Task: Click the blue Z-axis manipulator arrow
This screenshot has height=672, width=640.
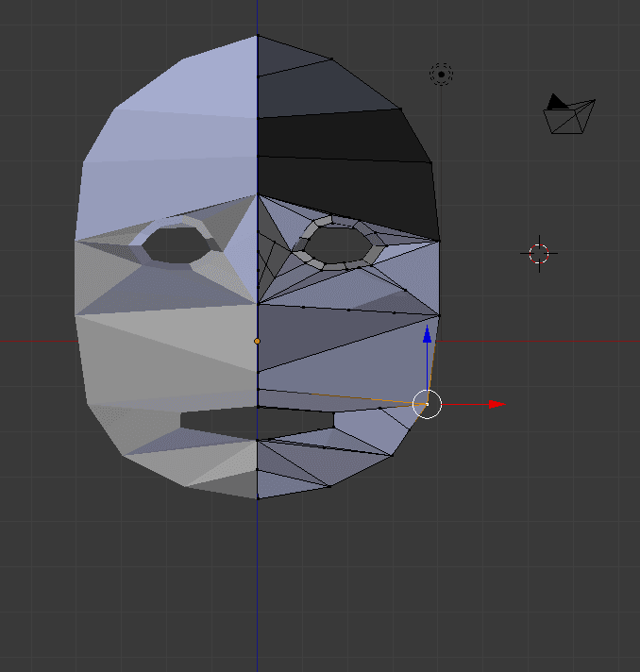Action: (427, 334)
